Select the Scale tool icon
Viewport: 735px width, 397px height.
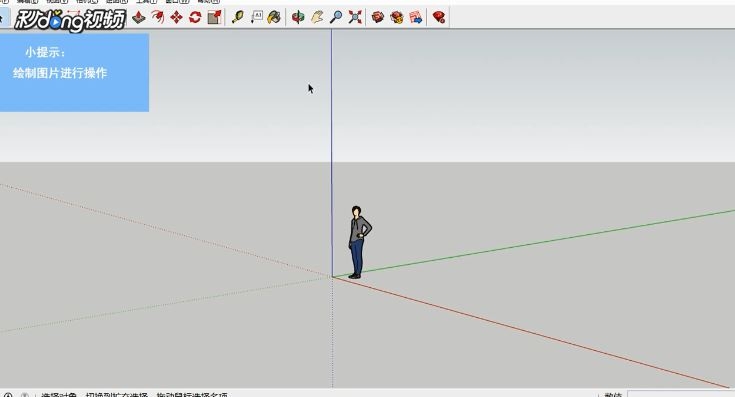[x=214, y=18]
